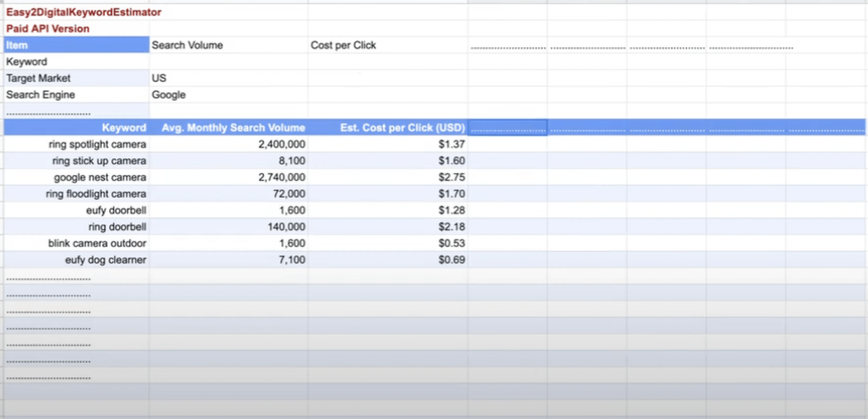Viewport: 868px width, 419px height.
Task: Click the 'Paid API Version' cell
Action: 77,29
